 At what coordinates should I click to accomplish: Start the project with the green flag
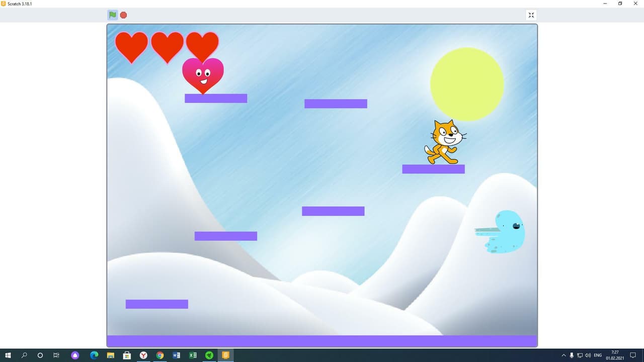[x=113, y=15]
